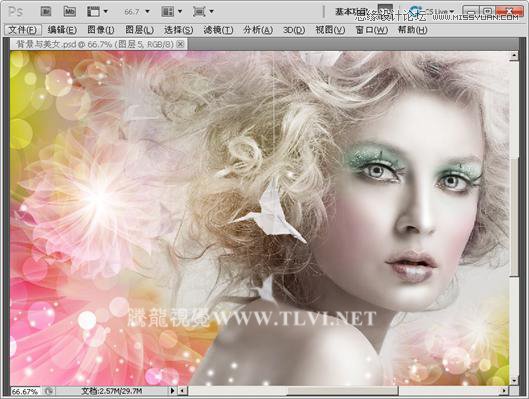Screen dimensions: 529x399
Task: Open the Screen Mode dropdown
Action: (x=203, y=12)
